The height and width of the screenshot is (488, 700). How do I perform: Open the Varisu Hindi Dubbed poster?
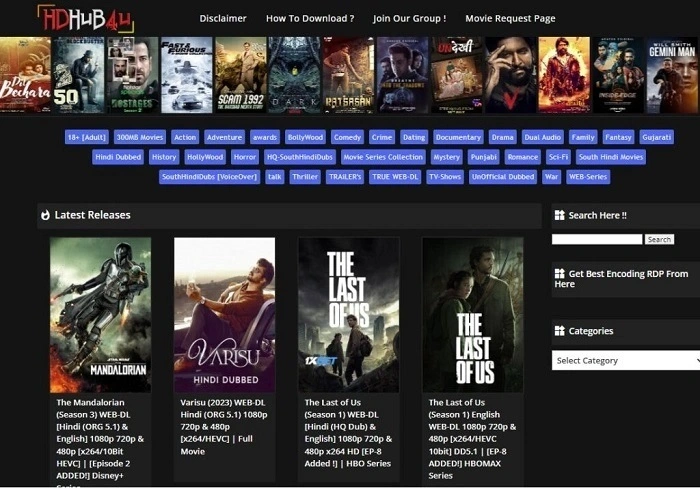pyautogui.click(x=224, y=314)
